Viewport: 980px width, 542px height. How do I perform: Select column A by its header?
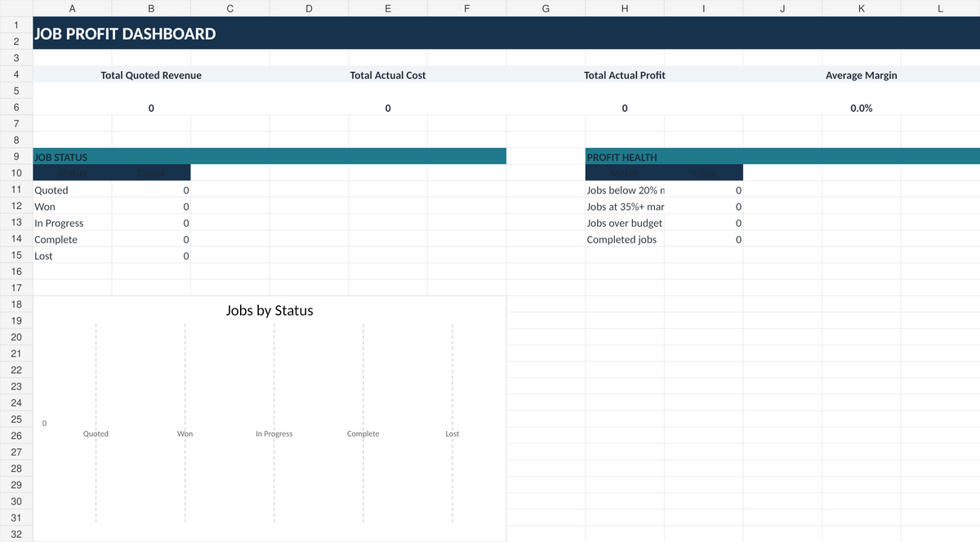pos(72,8)
